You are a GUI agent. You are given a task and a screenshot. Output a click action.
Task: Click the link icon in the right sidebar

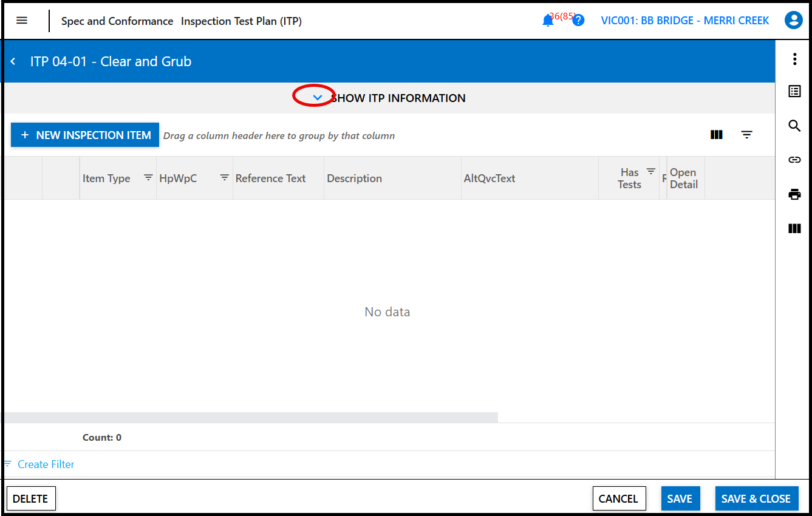(x=794, y=160)
